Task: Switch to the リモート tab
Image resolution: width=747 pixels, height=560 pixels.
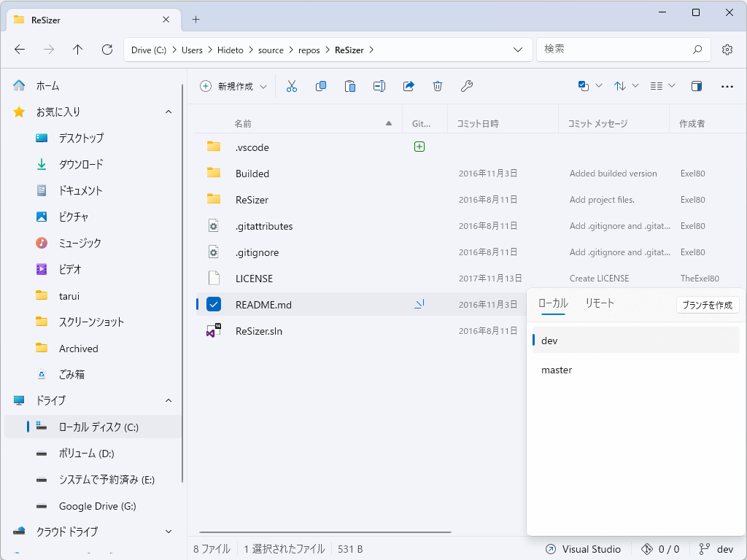Action: pos(599,304)
